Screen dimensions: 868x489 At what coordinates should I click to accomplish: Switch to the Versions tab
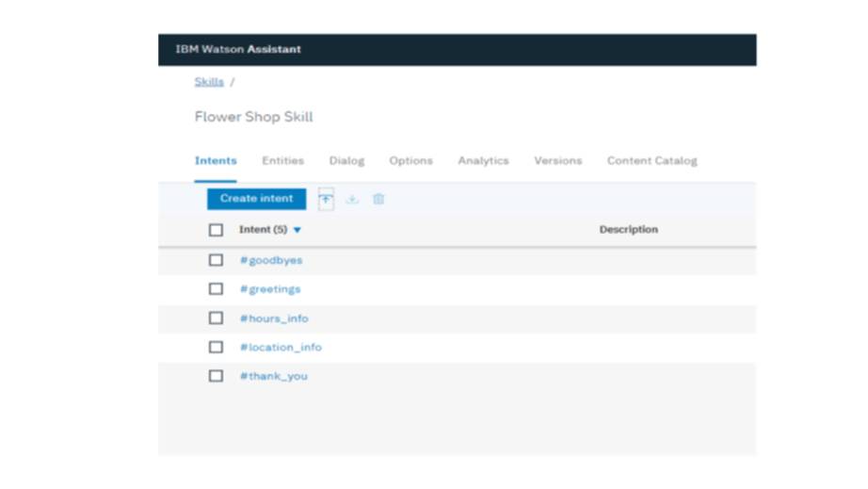click(557, 161)
